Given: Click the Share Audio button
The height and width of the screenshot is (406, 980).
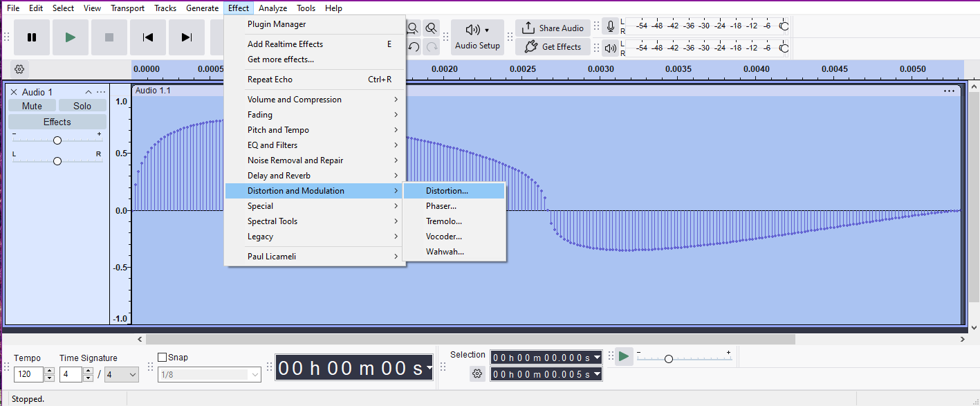Looking at the screenshot, I should point(553,28).
